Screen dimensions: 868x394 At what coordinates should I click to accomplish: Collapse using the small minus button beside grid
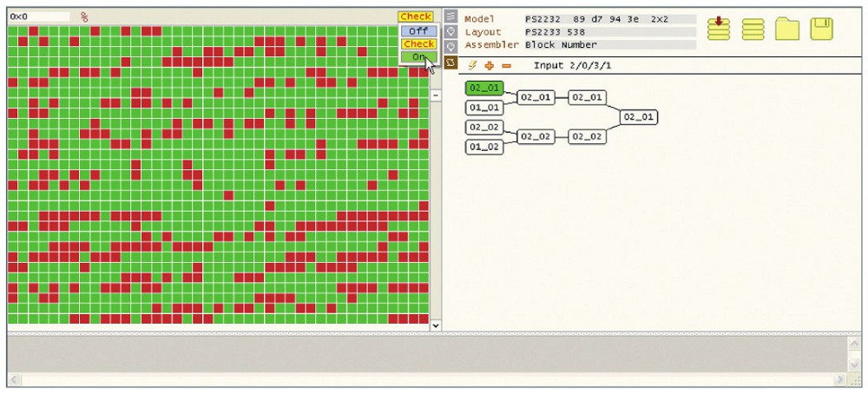tap(436, 95)
